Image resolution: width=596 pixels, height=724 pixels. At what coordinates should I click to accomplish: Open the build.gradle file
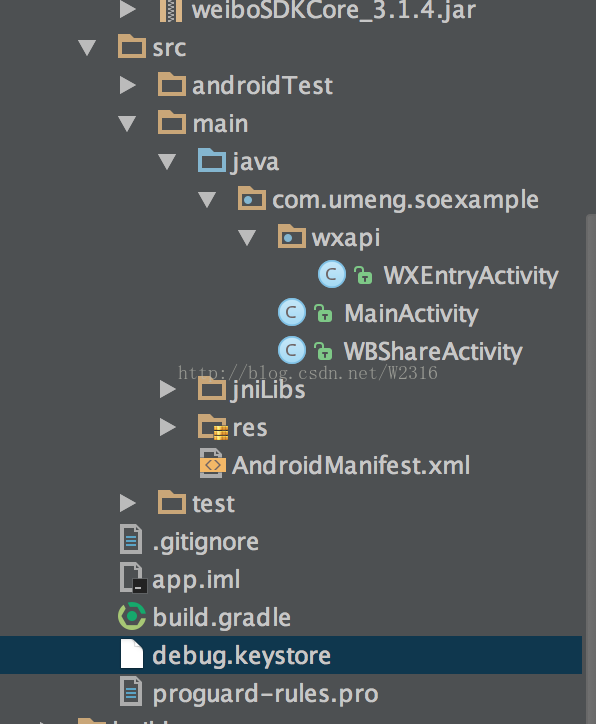(x=222, y=618)
